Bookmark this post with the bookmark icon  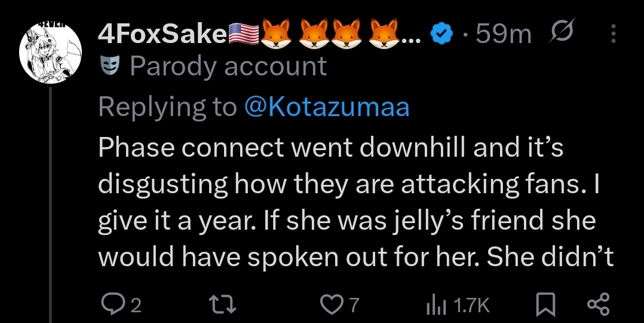click(x=546, y=305)
